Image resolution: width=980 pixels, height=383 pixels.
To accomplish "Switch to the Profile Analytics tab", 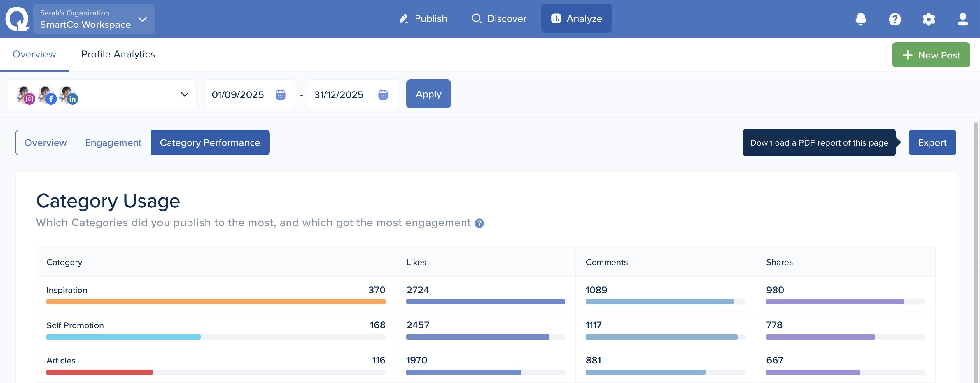I will (x=118, y=54).
